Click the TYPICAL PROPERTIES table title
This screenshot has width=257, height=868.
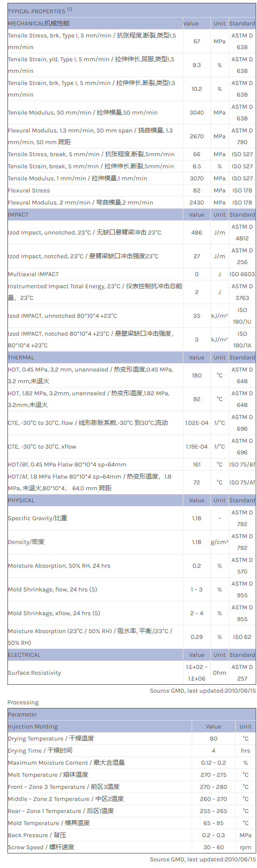40,11
